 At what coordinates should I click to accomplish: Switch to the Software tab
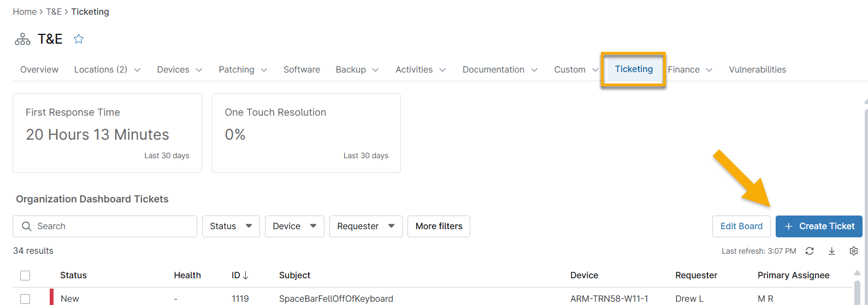click(x=302, y=70)
